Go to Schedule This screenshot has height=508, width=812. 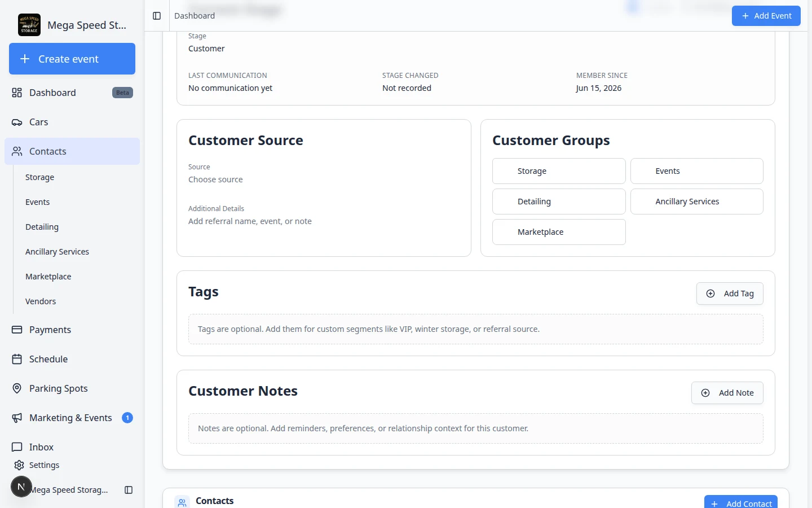(72, 359)
